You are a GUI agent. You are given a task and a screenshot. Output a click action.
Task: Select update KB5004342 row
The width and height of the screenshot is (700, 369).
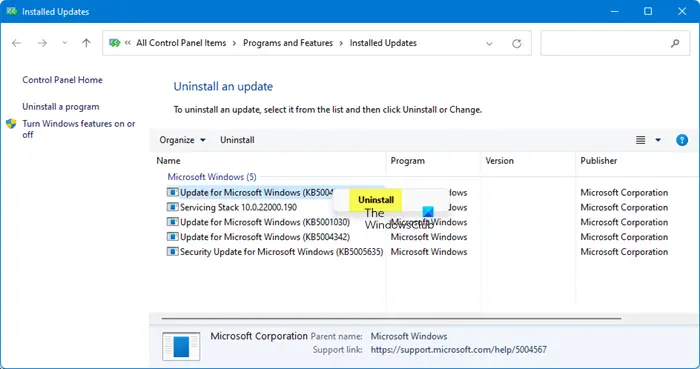point(265,237)
